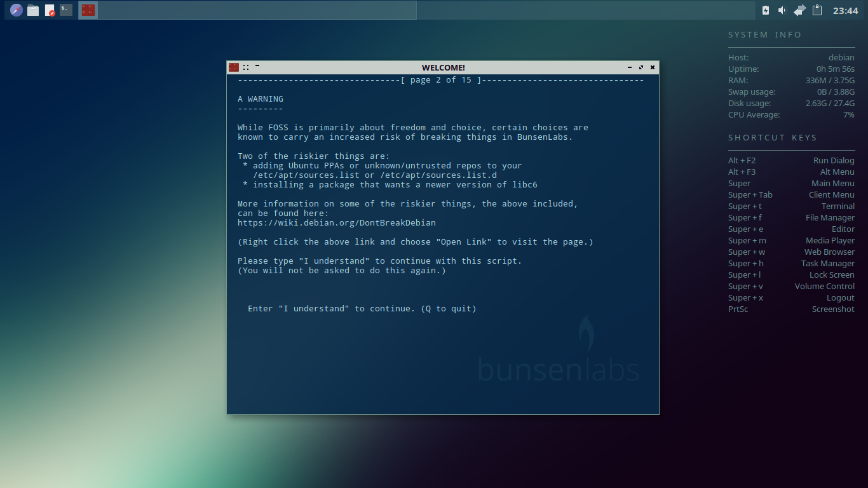The width and height of the screenshot is (868, 488).
Task: Click the volume speaker tray icon
Action: (782, 10)
